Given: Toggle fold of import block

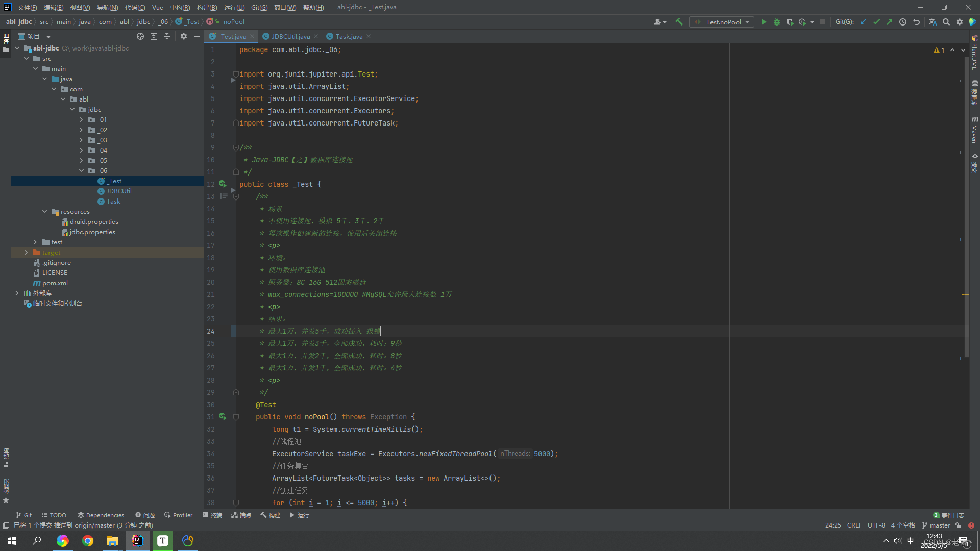Looking at the screenshot, I should click(x=236, y=74).
